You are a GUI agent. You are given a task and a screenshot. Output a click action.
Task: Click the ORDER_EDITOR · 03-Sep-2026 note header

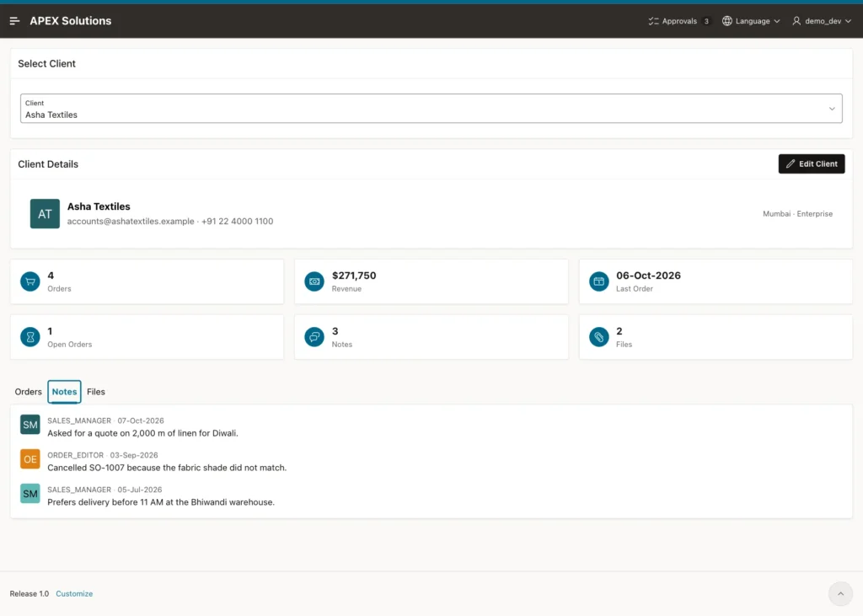[x=102, y=455]
